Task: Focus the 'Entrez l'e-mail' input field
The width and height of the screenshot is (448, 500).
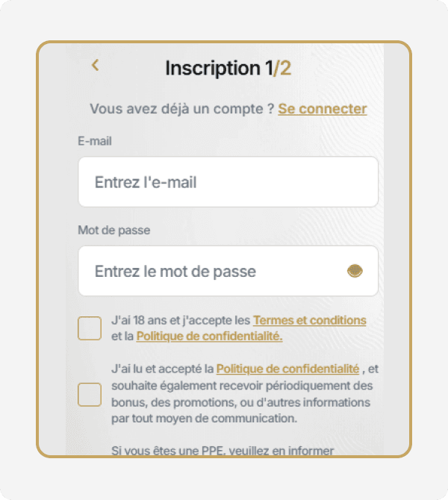Action: tap(228, 182)
